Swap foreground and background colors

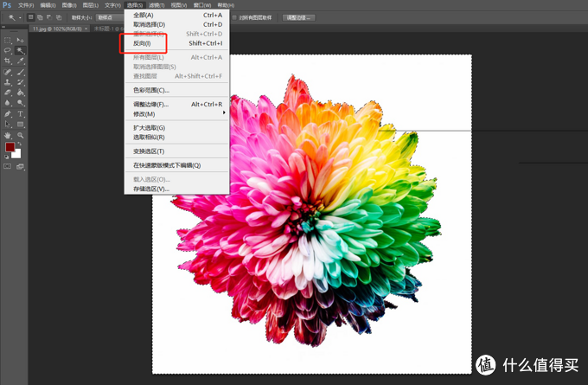(20, 144)
